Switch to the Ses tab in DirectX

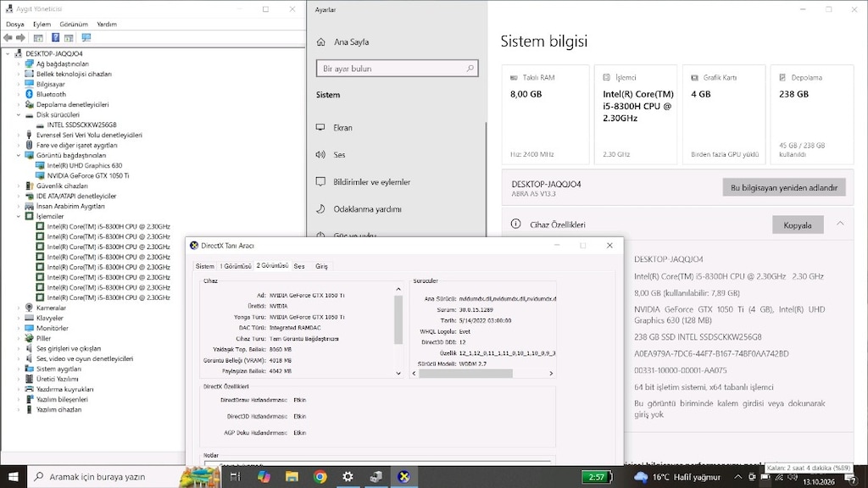299,266
